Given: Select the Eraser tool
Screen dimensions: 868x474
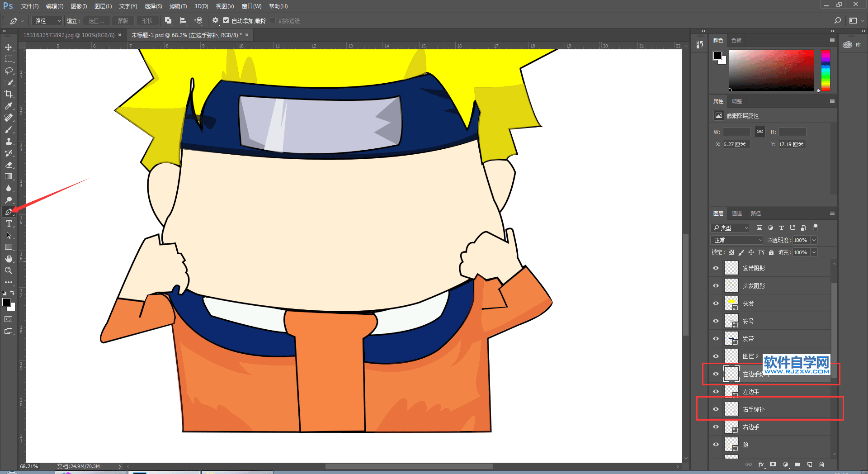Looking at the screenshot, I should pos(9,165).
